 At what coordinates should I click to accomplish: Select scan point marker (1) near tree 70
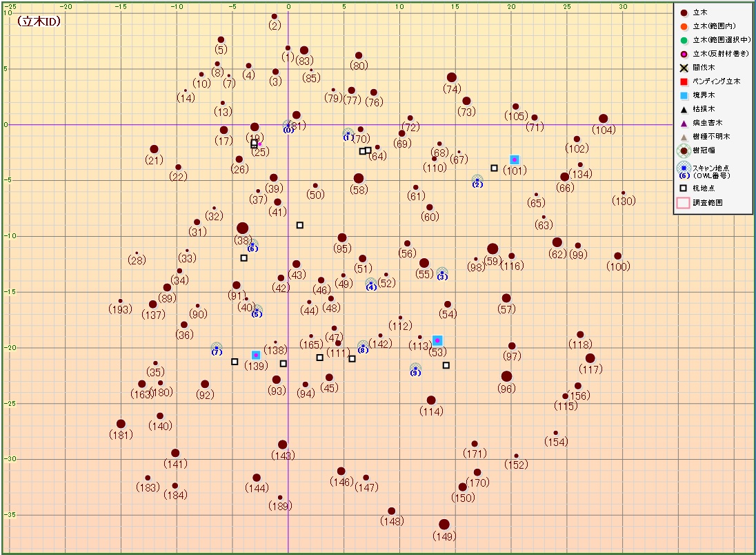pyautogui.click(x=348, y=134)
